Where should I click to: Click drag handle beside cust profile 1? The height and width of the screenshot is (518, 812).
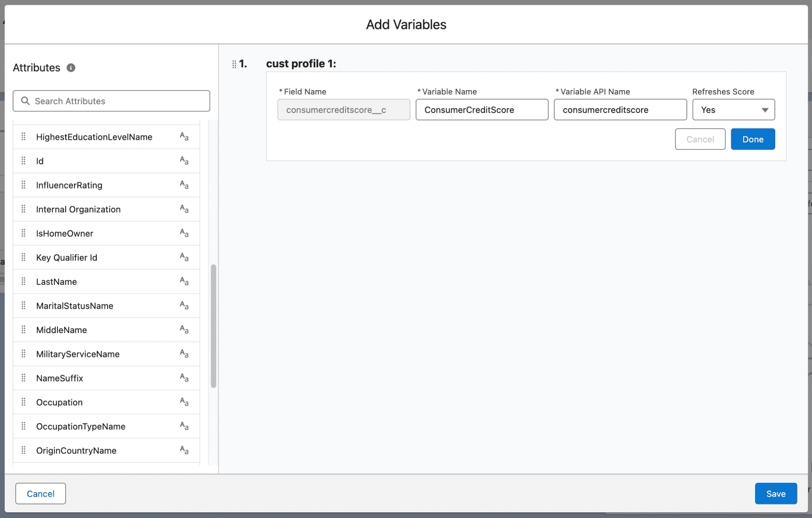pos(234,64)
